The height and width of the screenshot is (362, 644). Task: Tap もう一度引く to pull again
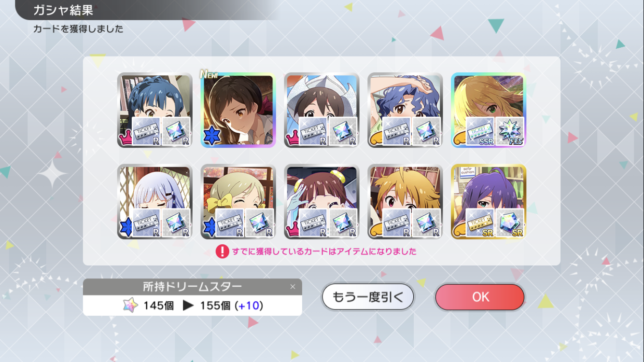(368, 297)
